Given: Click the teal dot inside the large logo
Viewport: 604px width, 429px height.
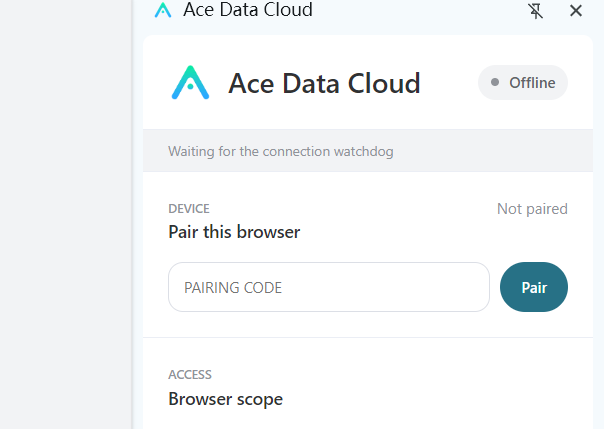Looking at the screenshot, I should pos(190,87).
